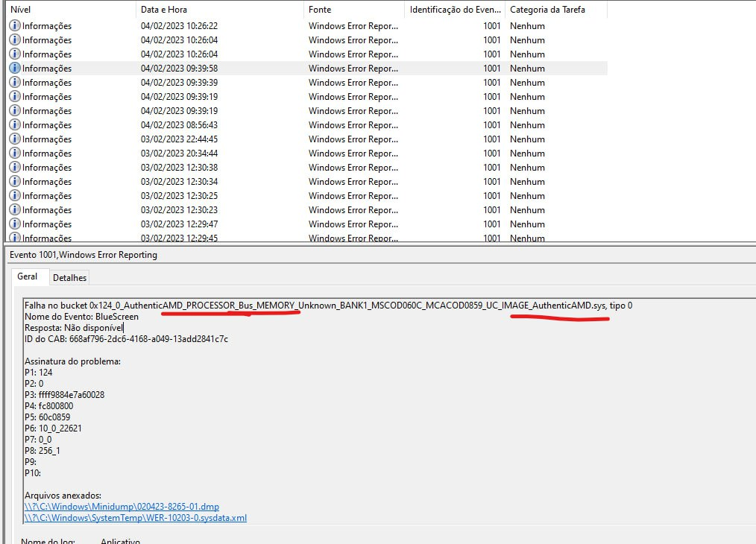Image resolution: width=756 pixels, height=544 pixels.
Task: Select the event dated 03/02/2023 12:30:23
Action: click(x=307, y=209)
